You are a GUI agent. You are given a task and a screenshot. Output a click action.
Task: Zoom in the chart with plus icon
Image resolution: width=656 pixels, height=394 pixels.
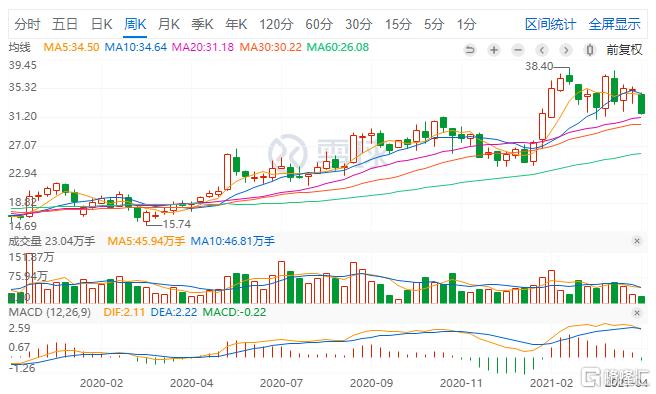click(x=494, y=50)
